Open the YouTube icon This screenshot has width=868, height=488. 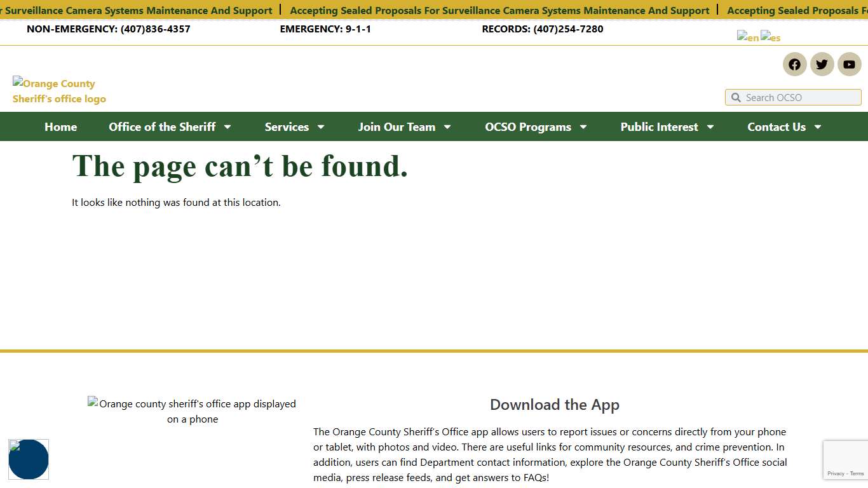849,64
